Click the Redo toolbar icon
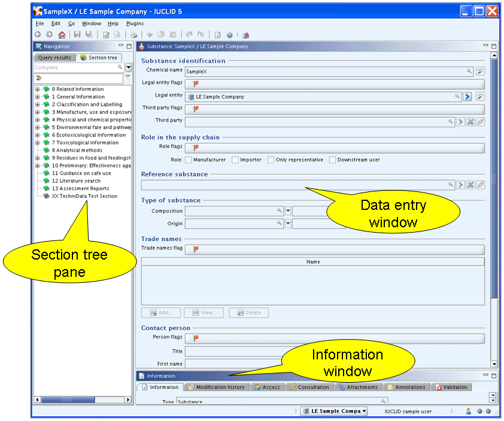Image resolution: width=504 pixels, height=421 pixels. 201,35
